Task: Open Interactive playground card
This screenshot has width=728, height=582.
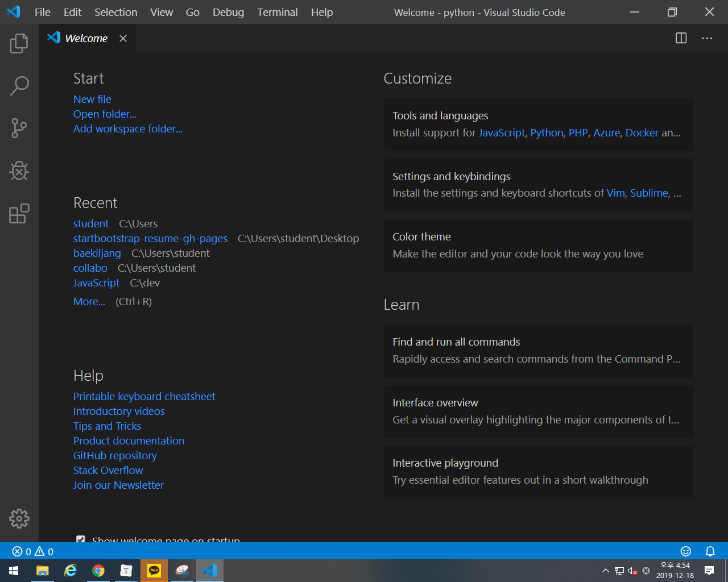Action: coord(539,472)
